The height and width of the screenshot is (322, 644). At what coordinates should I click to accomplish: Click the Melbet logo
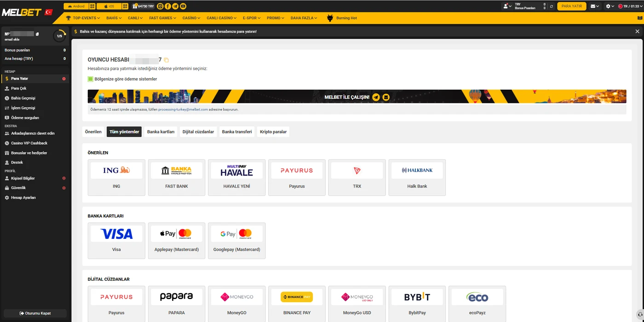coord(22,12)
